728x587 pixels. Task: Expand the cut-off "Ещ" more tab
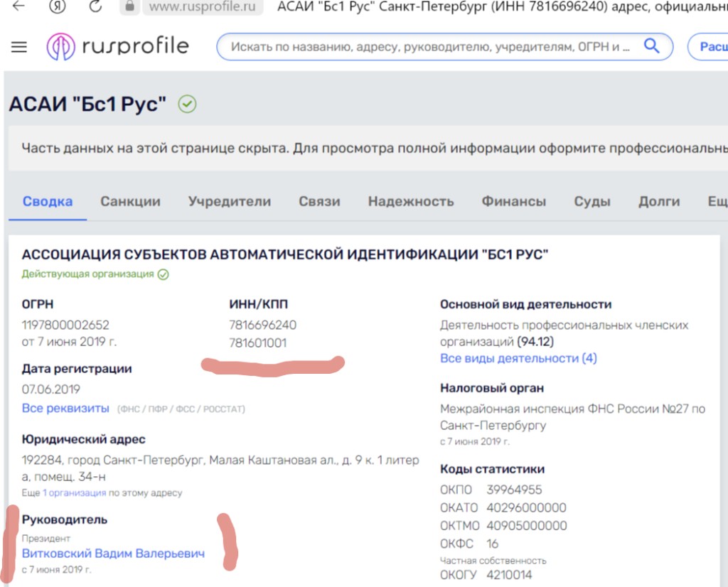pyautogui.click(x=717, y=201)
